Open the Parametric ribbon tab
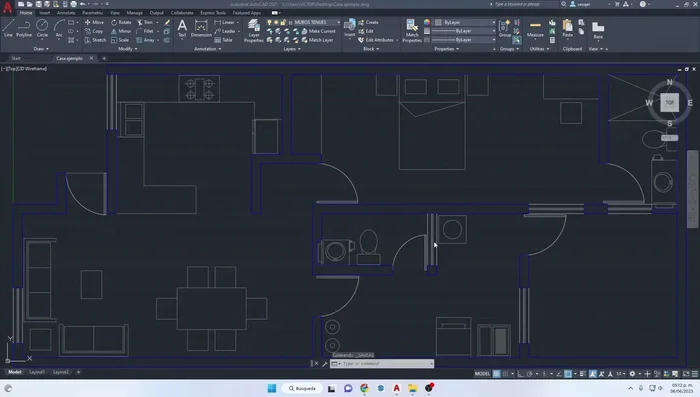Image resolution: width=700 pixels, height=397 pixels. pyautogui.click(x=92, y=13)
